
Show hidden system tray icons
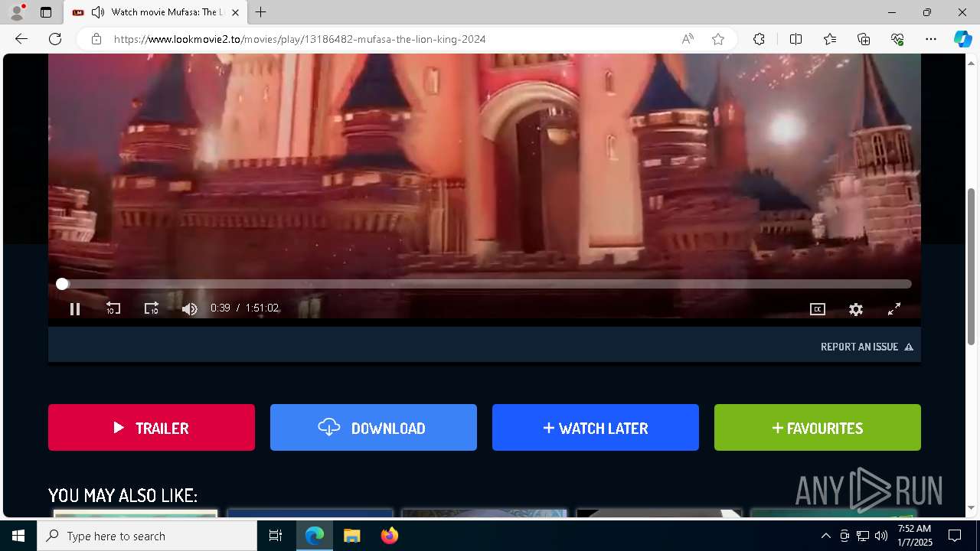pos(825,536)
